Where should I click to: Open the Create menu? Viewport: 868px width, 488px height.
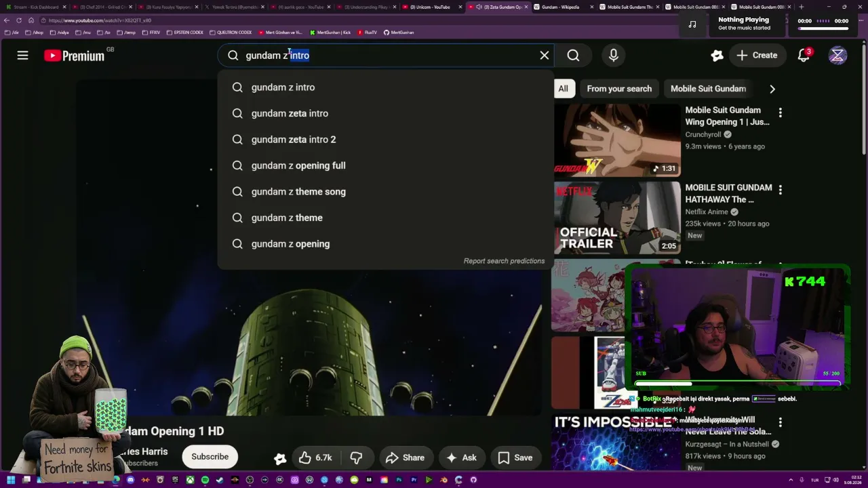tap(757, 56)
